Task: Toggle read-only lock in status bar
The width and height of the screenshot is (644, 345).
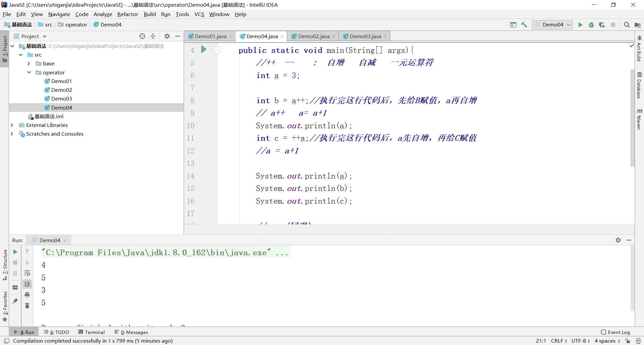Action: pos(628,341)
